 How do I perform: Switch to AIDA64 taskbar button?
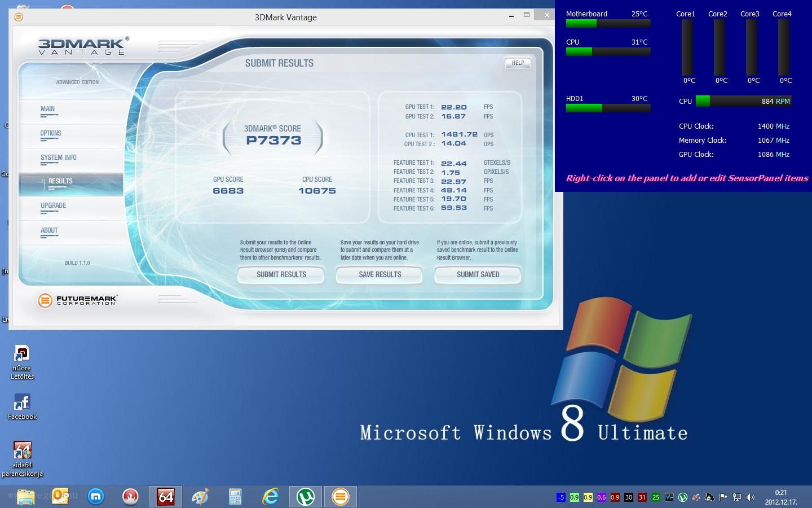(166, 497)
